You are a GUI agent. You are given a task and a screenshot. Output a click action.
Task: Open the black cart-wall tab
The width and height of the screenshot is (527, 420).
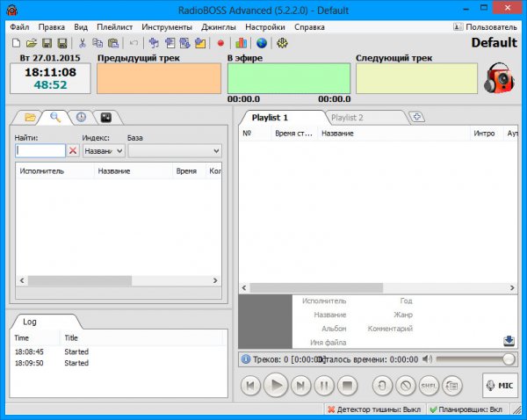point(106,118)
